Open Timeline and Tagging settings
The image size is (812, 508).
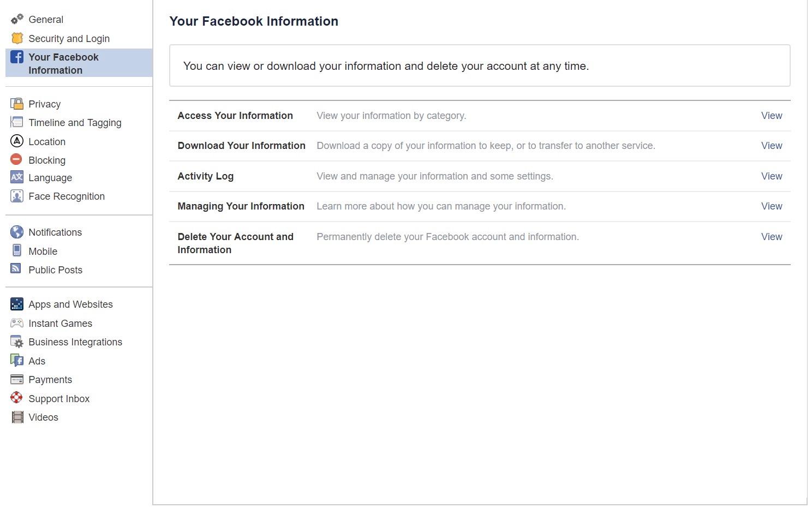pos(75,123)
